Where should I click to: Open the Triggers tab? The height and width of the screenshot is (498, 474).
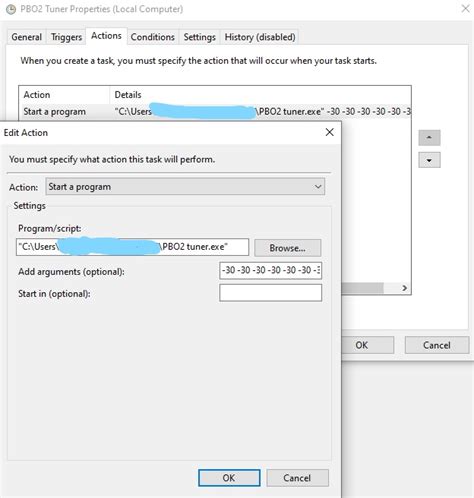66,37
